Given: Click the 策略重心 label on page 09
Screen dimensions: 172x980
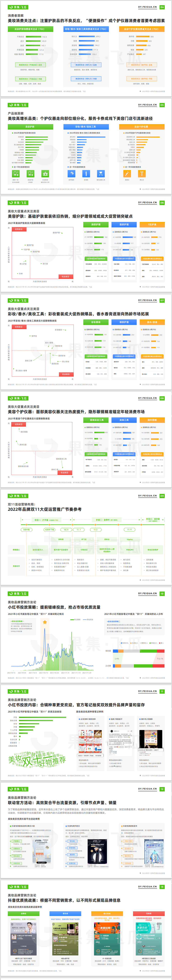Looking at the screenshot, I should 16,550.
